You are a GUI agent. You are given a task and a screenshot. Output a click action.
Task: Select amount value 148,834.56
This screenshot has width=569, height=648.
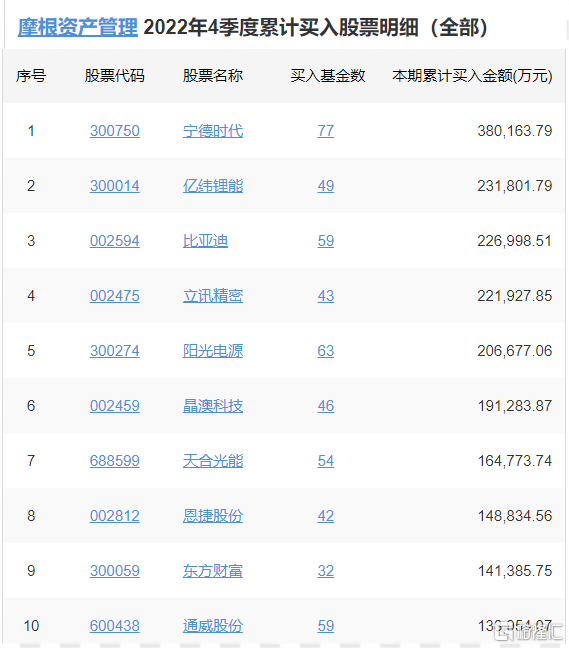(515, 516)
